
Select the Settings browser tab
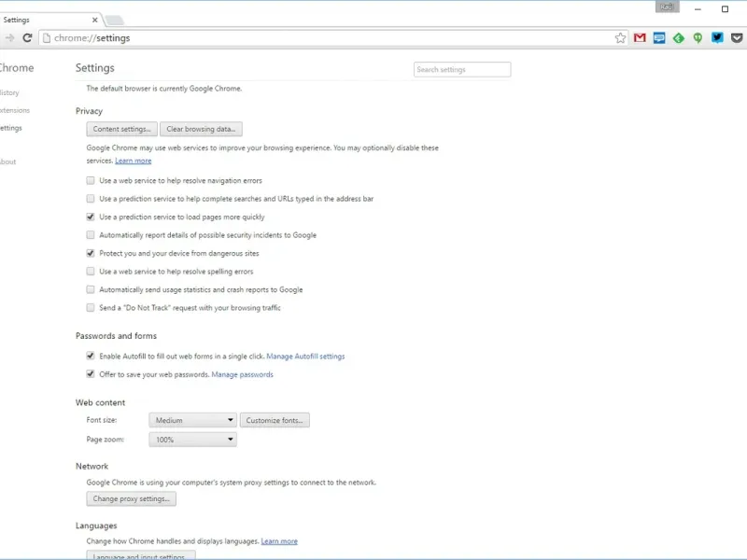coord(50,20)
